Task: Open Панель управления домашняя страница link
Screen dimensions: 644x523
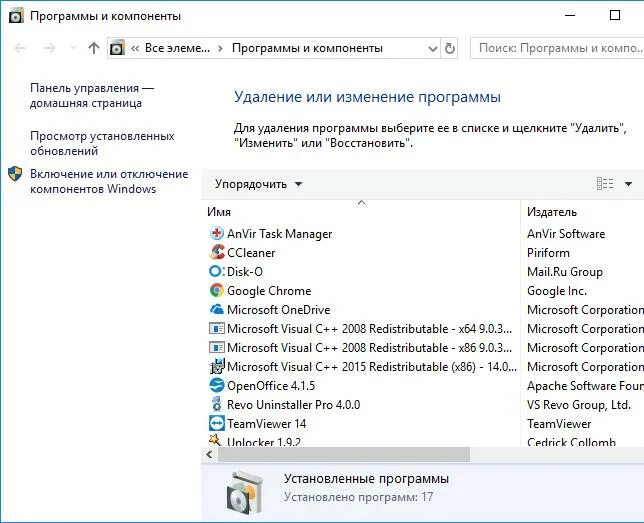Action: tap(92, 95)
